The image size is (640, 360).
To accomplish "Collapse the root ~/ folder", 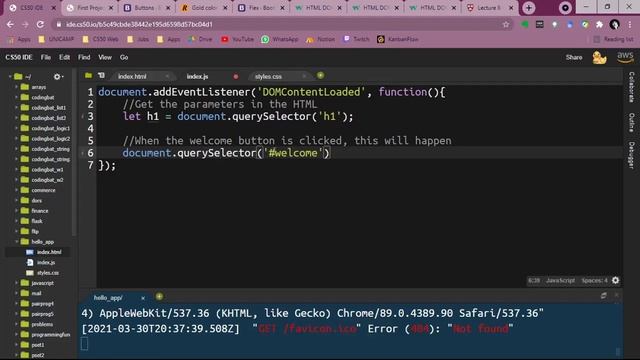I will (10, 76).
